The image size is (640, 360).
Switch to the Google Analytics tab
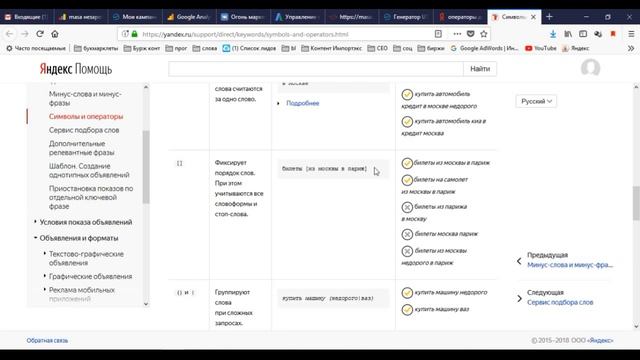click(x=189, y=17)
